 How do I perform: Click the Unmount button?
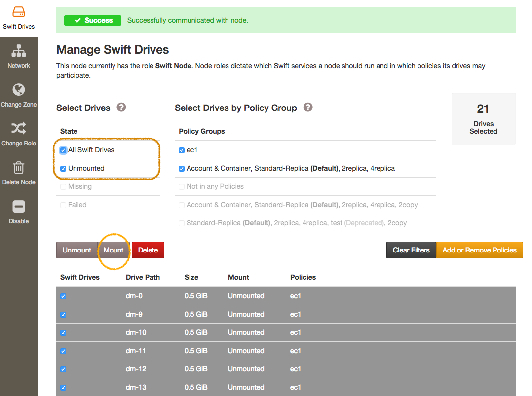77,250
